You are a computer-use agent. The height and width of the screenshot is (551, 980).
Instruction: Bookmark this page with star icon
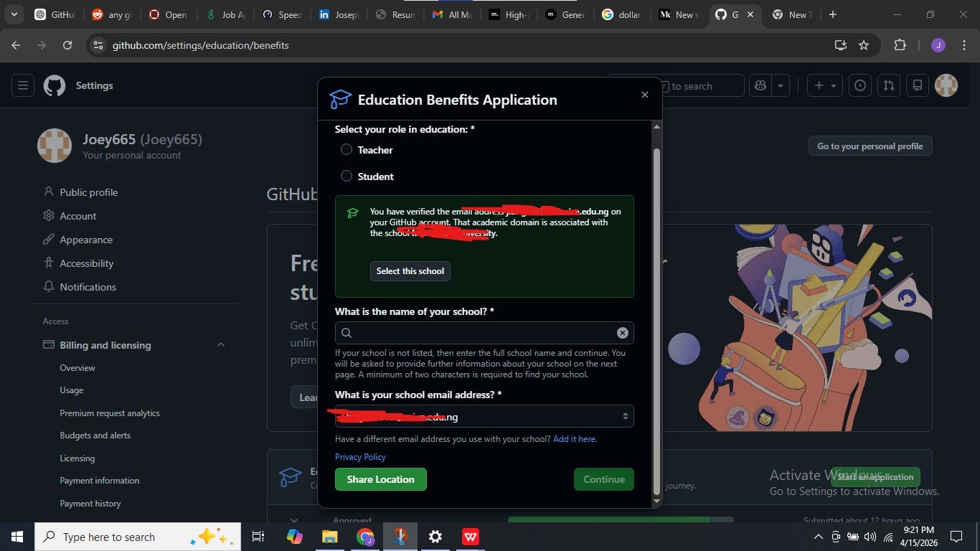[x=864, y=45]
